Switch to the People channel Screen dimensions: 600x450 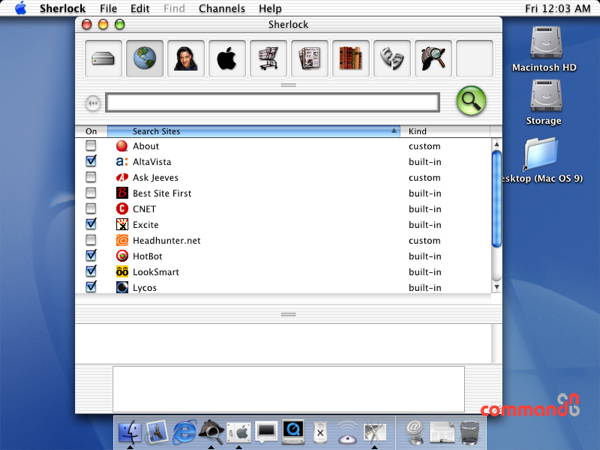click(186, 59)
